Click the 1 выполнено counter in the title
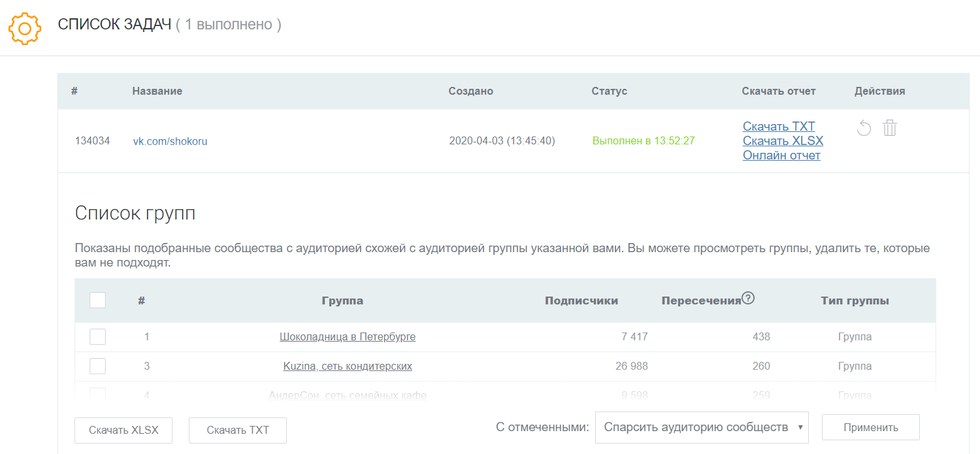The image size is (980, 454). click(228, 25)
